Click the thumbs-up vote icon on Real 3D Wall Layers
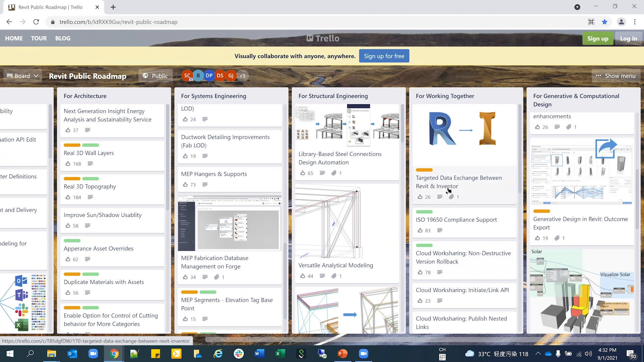Image resolution: width=644 pixels, height=362 pixels. (68, 164)
